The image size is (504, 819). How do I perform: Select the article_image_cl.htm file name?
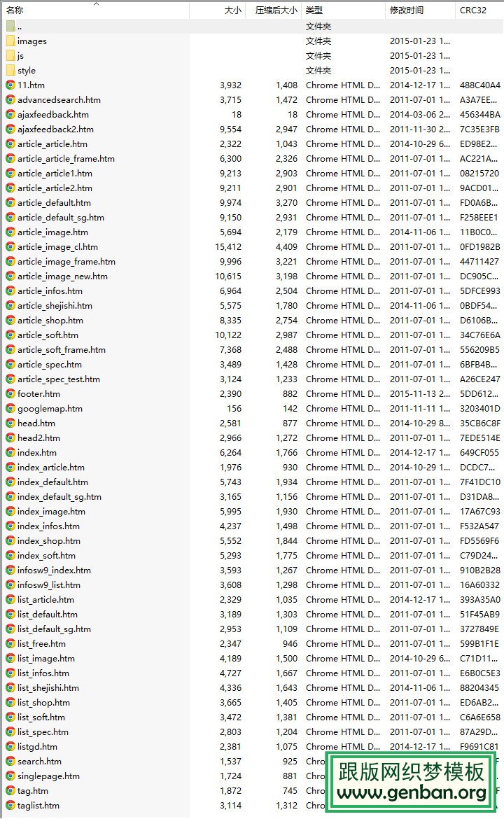(57, 246)
